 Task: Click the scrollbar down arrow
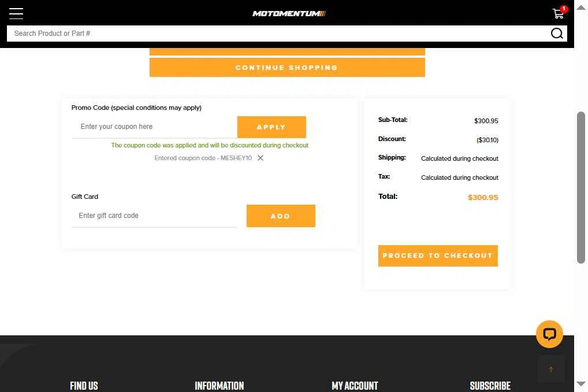tap(581, 384)
